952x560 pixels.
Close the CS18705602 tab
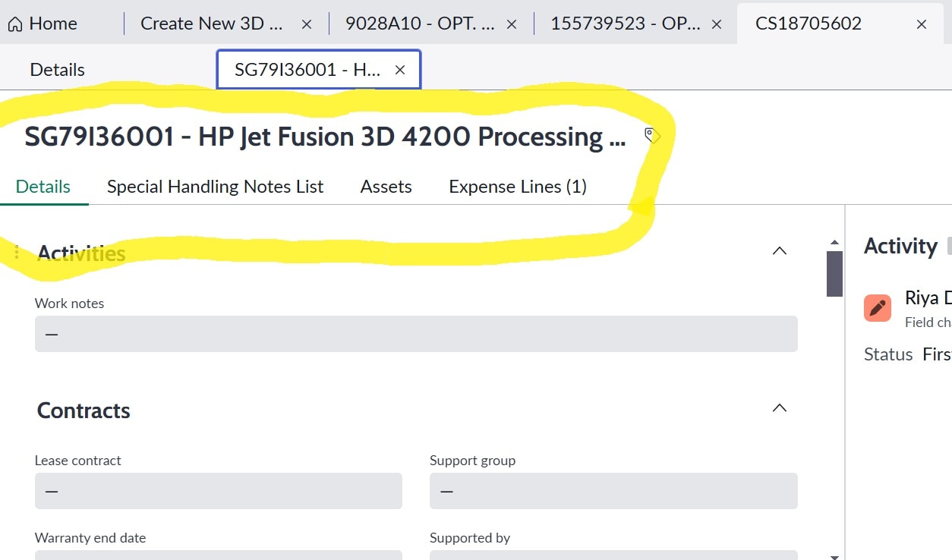(x=922, y=24)
